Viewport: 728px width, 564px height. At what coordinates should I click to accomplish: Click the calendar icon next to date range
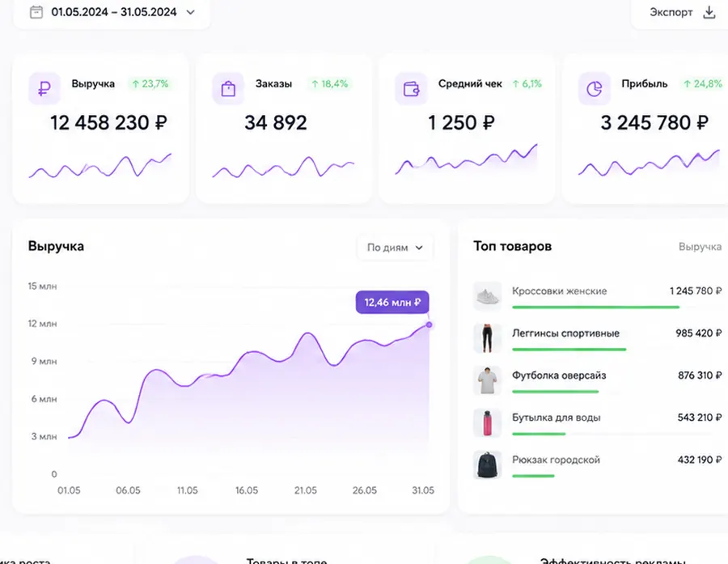point(36,12)
